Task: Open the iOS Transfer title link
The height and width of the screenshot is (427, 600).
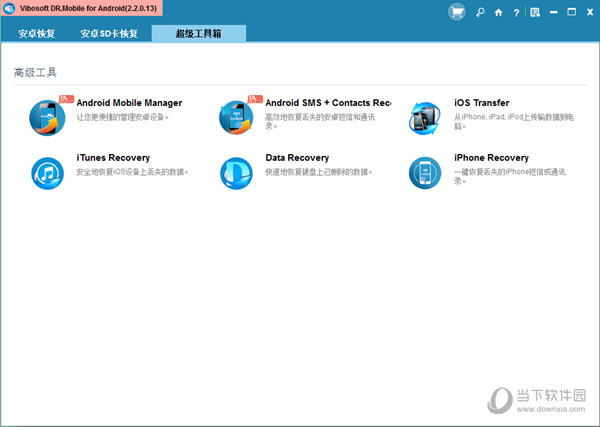Action: [482, 103]
